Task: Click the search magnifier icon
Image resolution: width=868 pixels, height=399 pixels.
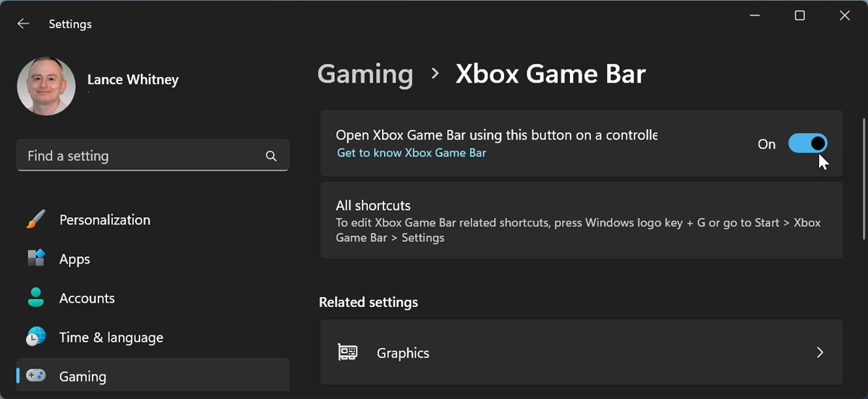Action: [x=271, y=156]
